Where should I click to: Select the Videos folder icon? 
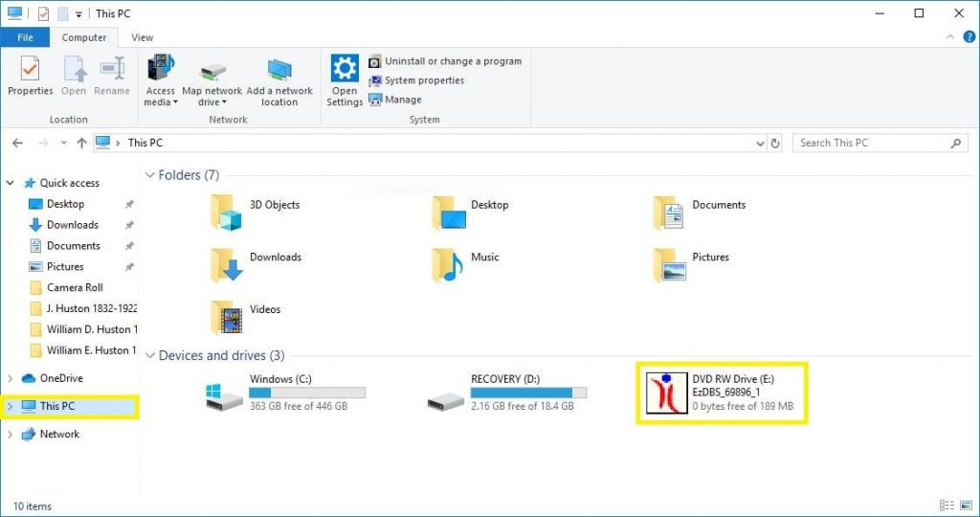coord(226,318)
